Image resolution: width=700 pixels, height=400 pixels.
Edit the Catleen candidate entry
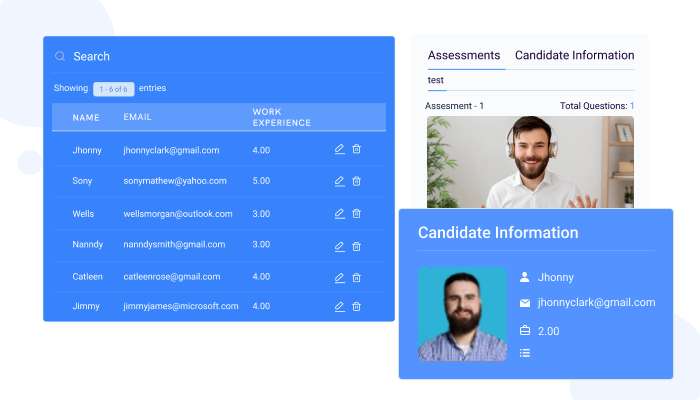tap(340, 278)
